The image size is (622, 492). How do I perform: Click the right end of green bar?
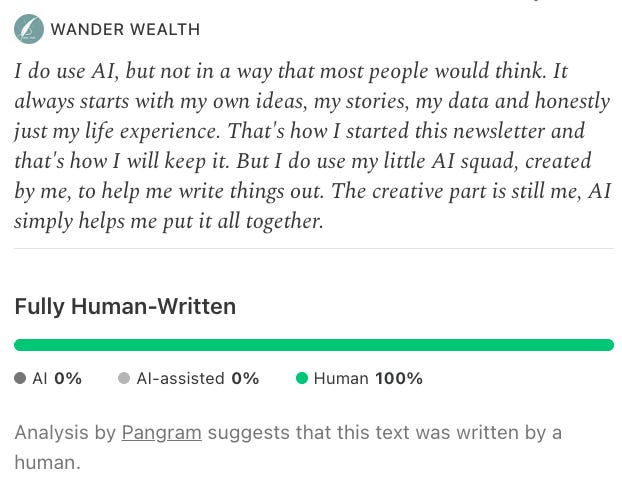pos(607,345)
